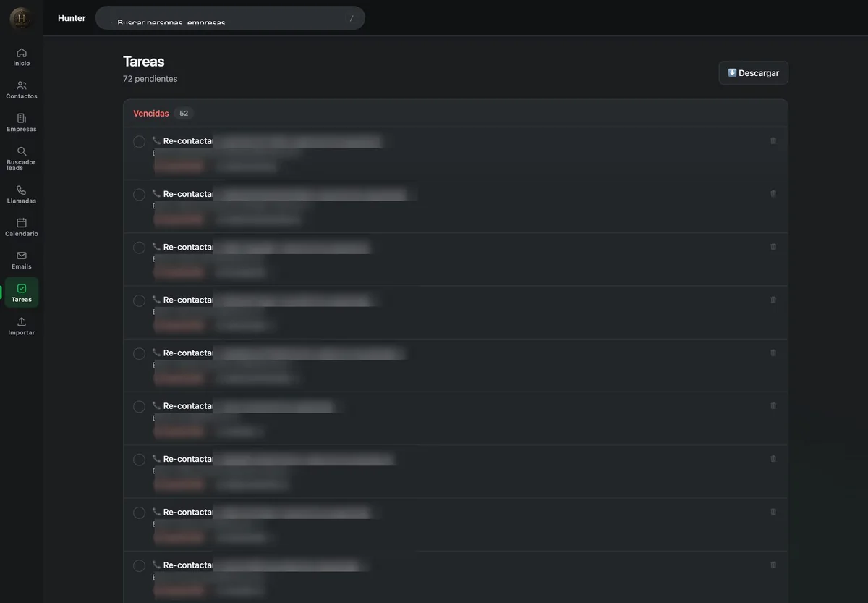Select the Tareas item in sidebar
Image resolution: width=868 pixels, height=603 pixels.
point(22,292)
